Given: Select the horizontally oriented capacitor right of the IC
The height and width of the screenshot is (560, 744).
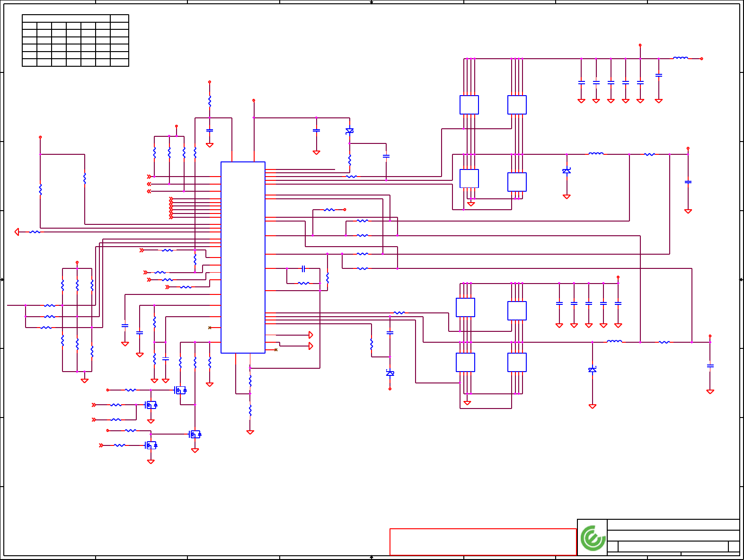Looking at the screenshot, I should point(303,268).
